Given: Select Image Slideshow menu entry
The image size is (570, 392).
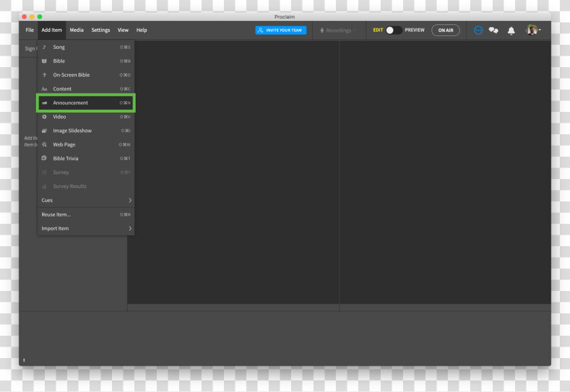Looking at the screenshot, I should pos(85,131).
